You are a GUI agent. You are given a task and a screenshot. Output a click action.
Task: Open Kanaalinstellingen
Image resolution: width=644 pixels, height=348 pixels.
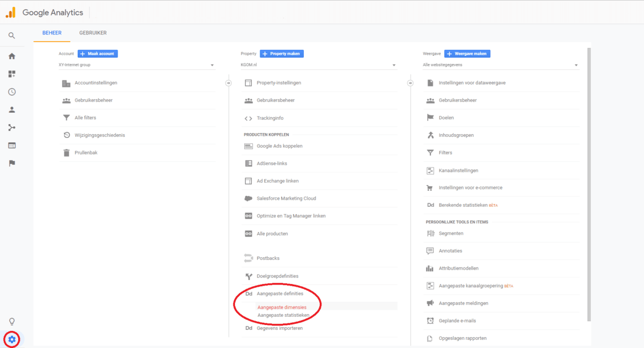pos(458,170)
